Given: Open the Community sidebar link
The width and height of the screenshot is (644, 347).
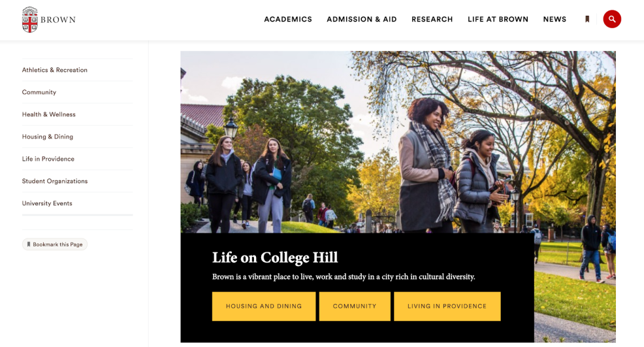Looking at the screenshot, I should [x=39, y=92].
